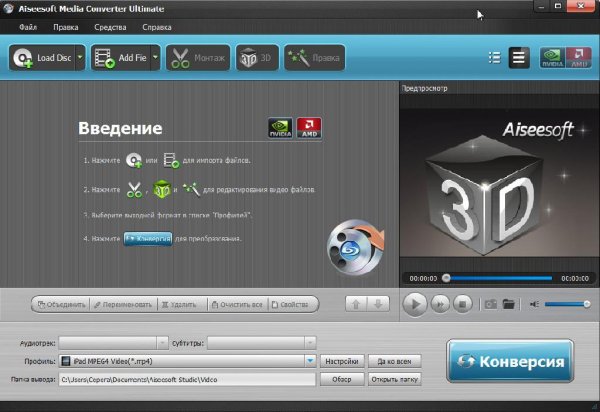Mute the preview speaker icon

[x=534, y=305]
